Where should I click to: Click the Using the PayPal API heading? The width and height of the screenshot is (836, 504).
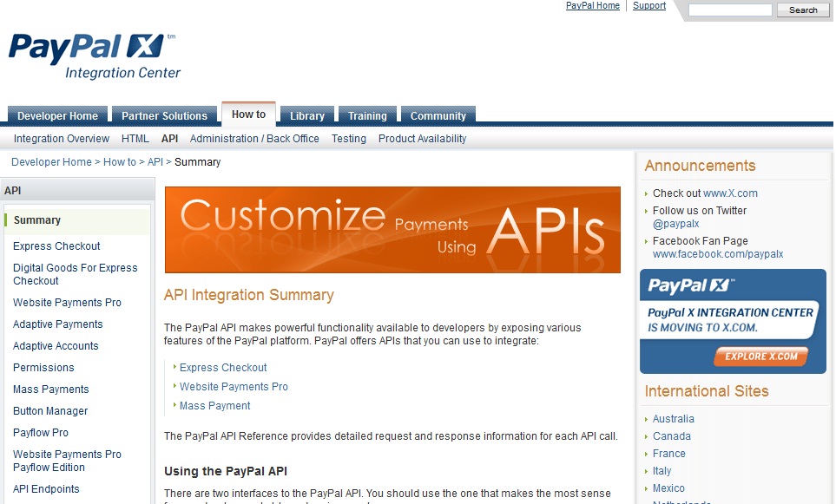(226, 471)
